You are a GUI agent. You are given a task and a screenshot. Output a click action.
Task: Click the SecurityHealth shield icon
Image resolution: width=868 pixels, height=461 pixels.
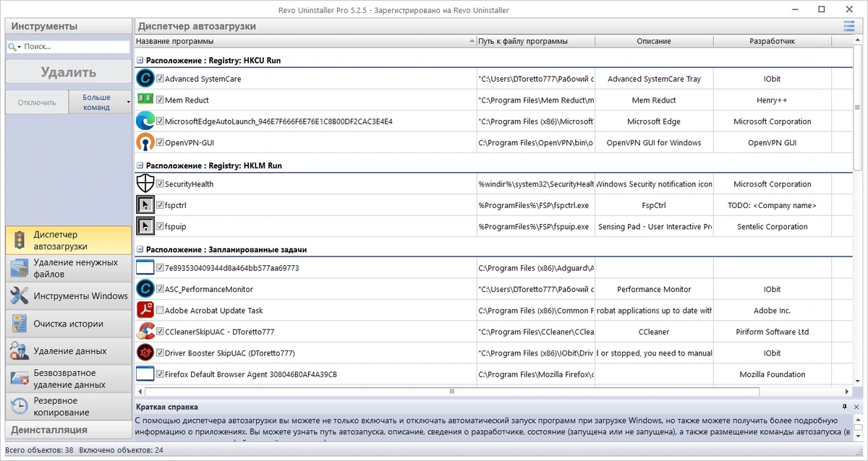coord(145,184)
